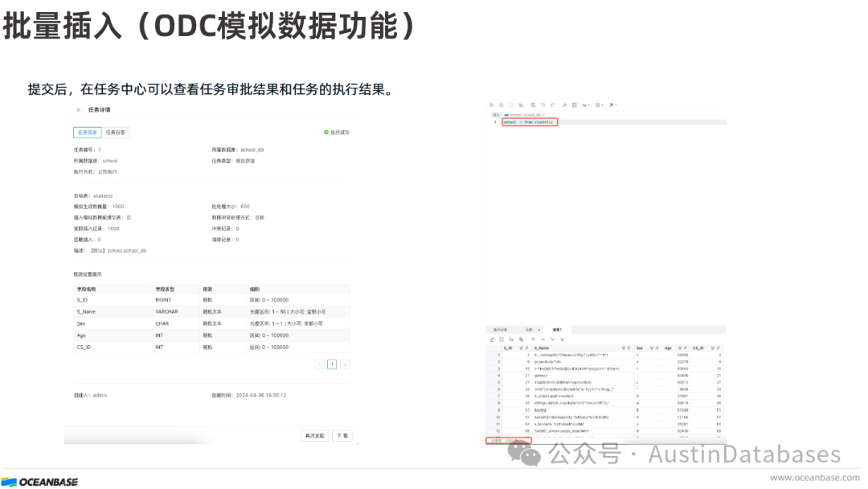The height and width of the screenshot is (489, 868).
Task: Click sort icon in S_ID column header
Action: point(526,348)
